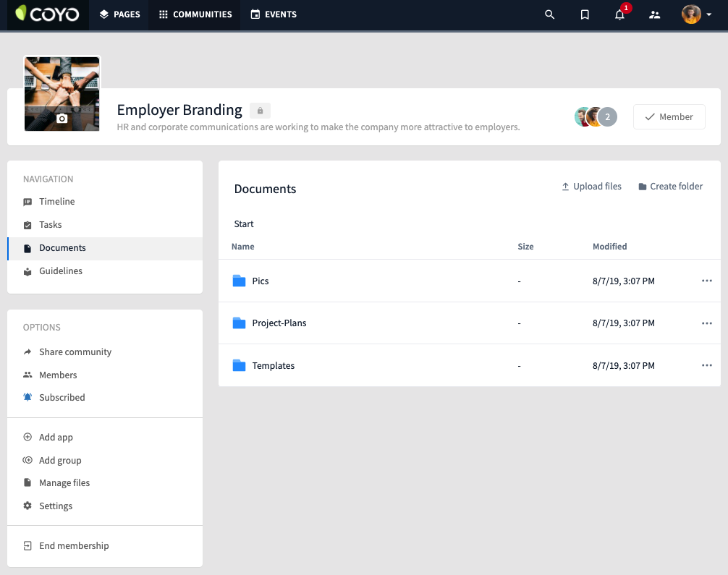Viewport: 728px width, 575px height.
Task: Click the Start breadcrumb
Action: point(244,223)
